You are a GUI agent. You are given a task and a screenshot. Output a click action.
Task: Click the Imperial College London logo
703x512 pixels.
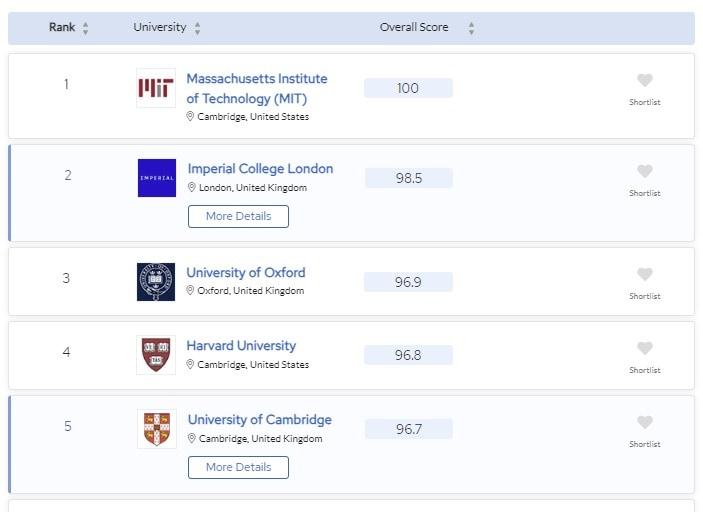pyautogui.click(x=156, y=178)
